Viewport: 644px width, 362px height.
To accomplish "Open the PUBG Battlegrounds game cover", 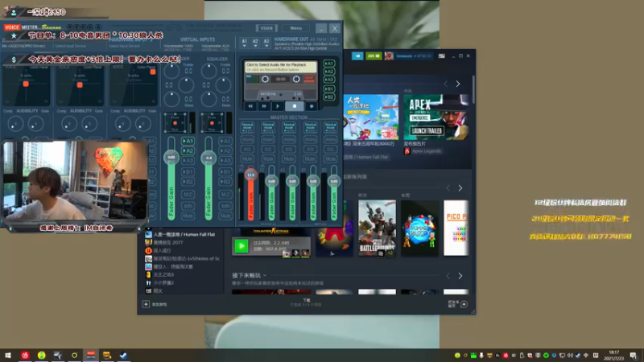I will point(377,228).
